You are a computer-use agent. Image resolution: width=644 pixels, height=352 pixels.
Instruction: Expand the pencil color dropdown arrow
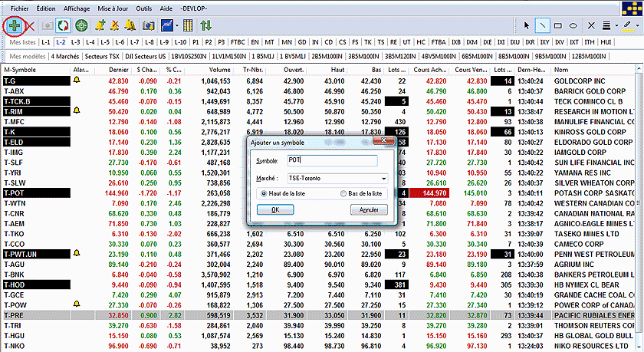[x=637, y=26]
